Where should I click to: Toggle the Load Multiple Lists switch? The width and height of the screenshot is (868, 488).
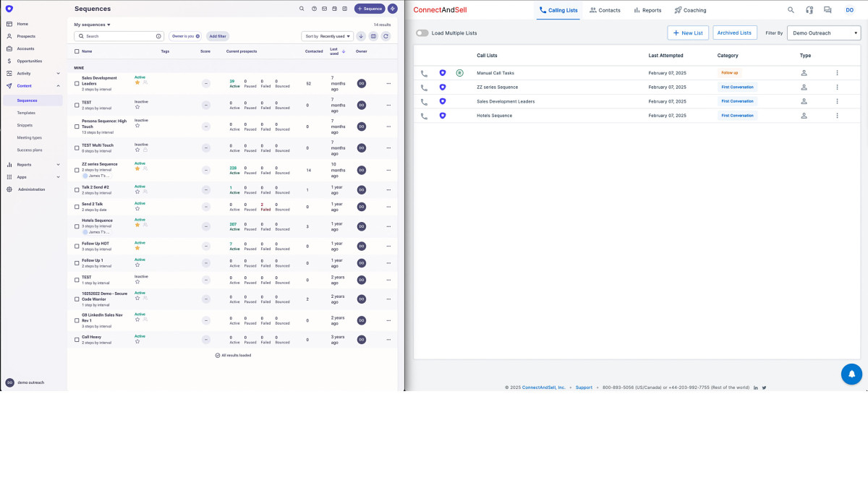tap(422, 33)
